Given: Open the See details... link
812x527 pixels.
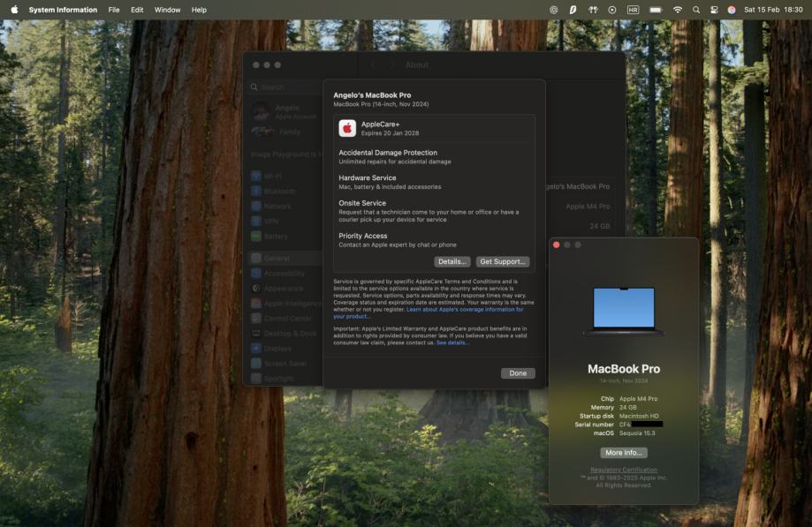Looking at the screenshot, I should pos(452,343).
